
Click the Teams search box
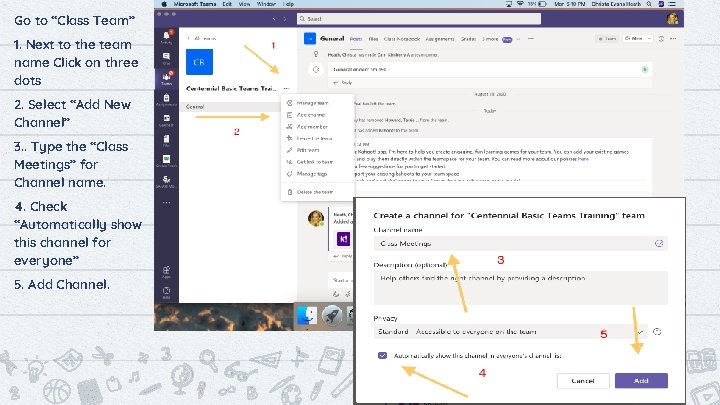click(x=419, y=19)
